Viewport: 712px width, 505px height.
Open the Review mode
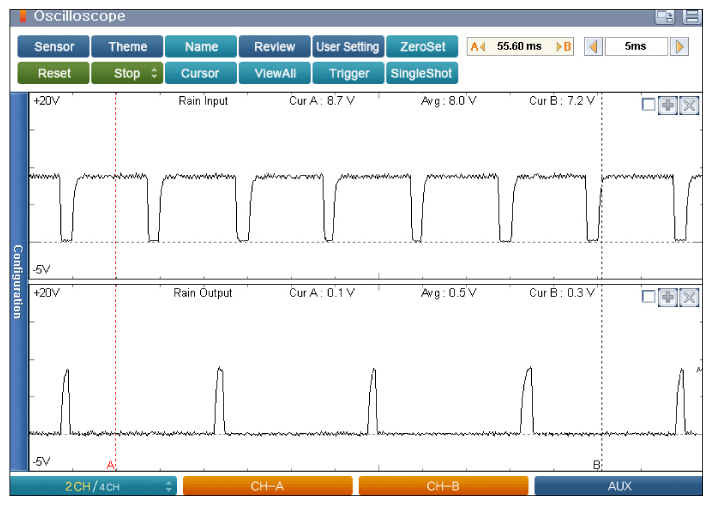[x=274, y=47]
